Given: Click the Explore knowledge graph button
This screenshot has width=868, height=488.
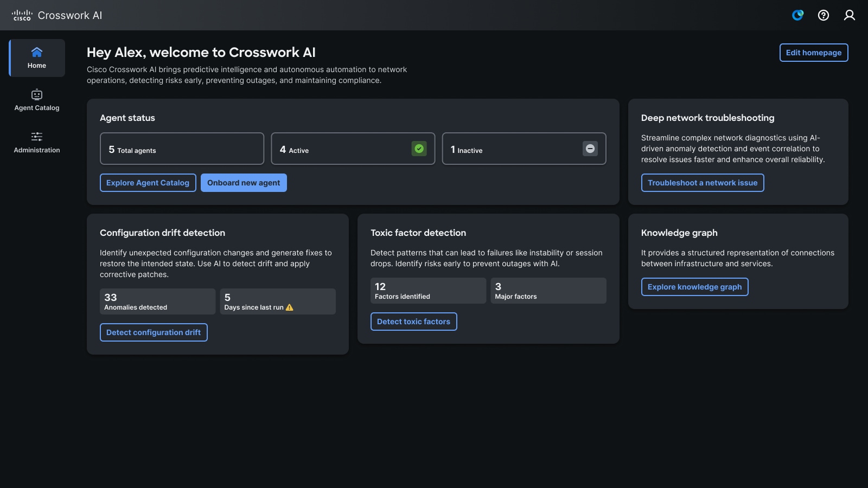Looking at the screenshot, I should point(694,287).
